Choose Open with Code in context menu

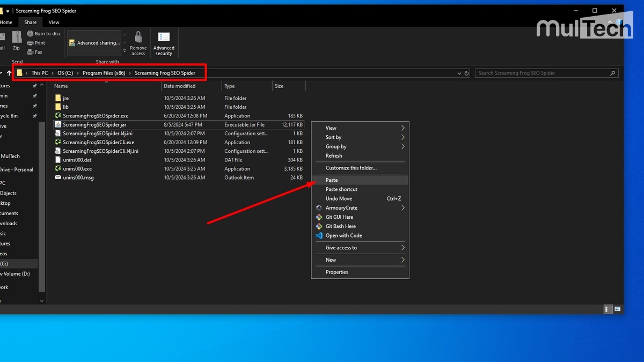tap(343, 235)
